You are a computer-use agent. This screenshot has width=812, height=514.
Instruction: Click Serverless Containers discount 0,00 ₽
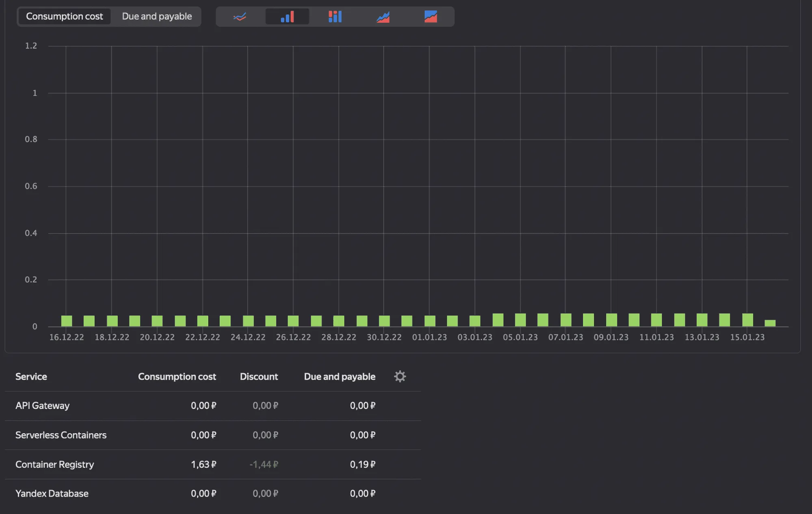(x=266, y=435)
